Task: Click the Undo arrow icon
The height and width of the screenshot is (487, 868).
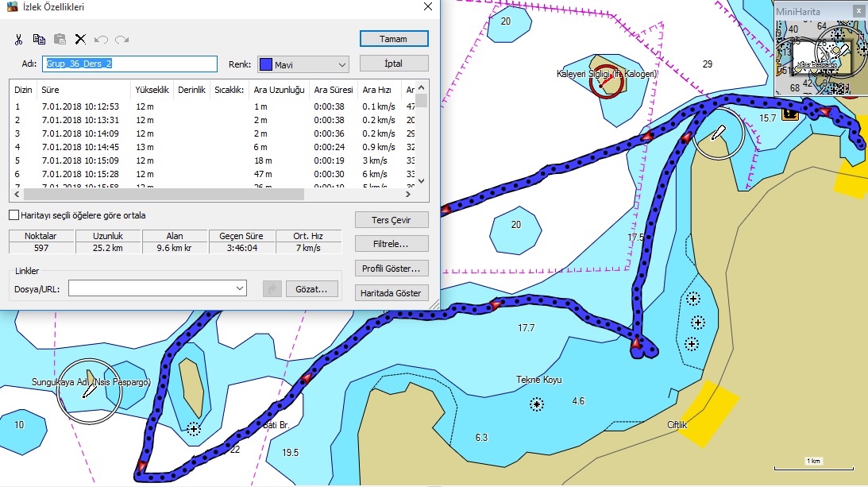Action: [101, 40]
